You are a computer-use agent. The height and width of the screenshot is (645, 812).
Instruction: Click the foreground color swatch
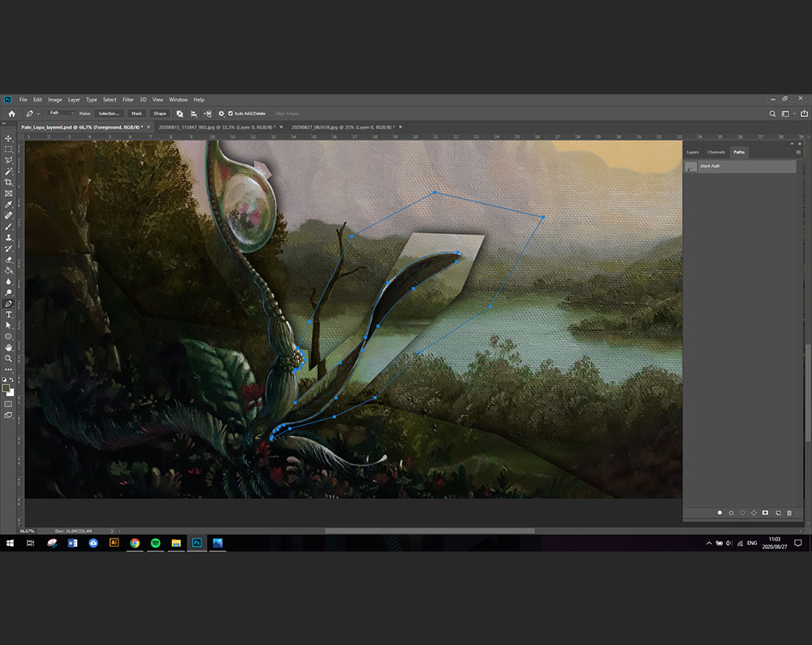7,388
